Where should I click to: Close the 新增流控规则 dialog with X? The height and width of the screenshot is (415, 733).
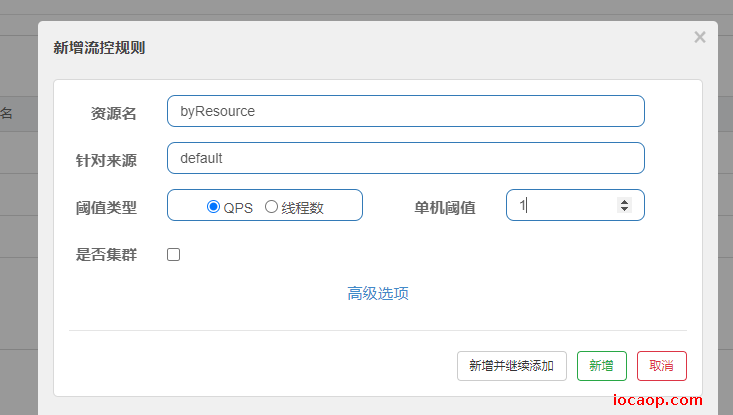click(700, 37)
